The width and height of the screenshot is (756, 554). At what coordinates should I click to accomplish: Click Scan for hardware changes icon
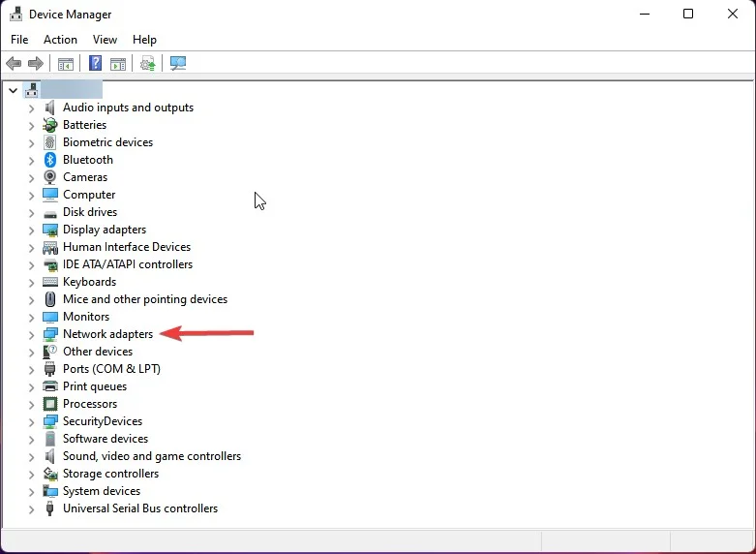178,63
